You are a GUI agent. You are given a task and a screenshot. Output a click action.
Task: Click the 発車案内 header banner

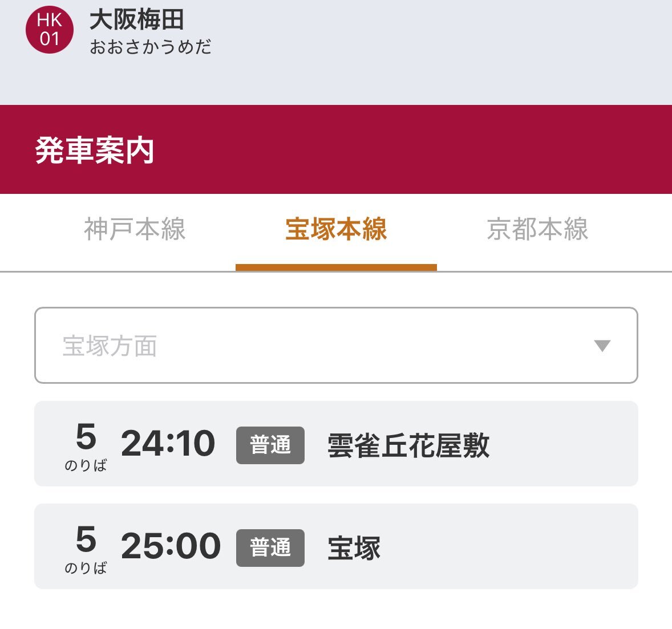336,149
